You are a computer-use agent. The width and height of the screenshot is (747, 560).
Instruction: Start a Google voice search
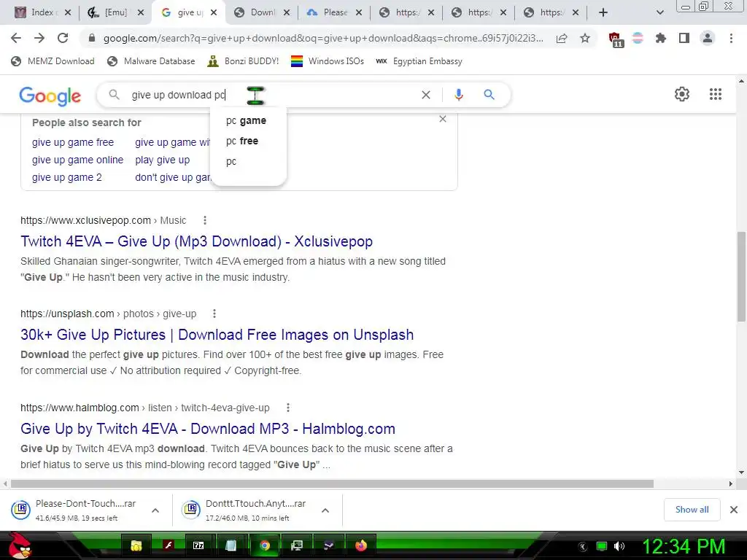[x=458, y=95]
